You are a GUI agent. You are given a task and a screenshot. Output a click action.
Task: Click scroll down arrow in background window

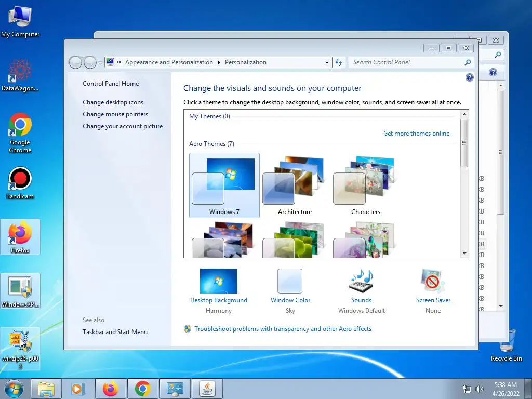pyautogui.click(x=501, y=307)
